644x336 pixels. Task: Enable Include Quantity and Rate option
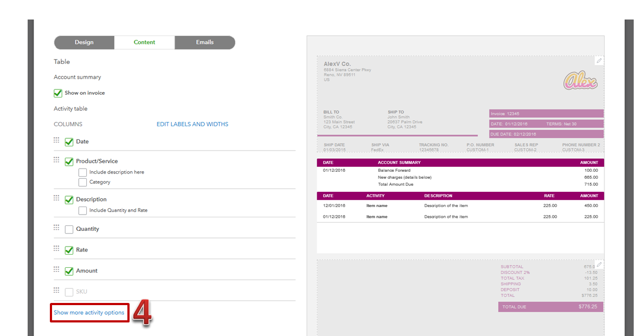82,210
